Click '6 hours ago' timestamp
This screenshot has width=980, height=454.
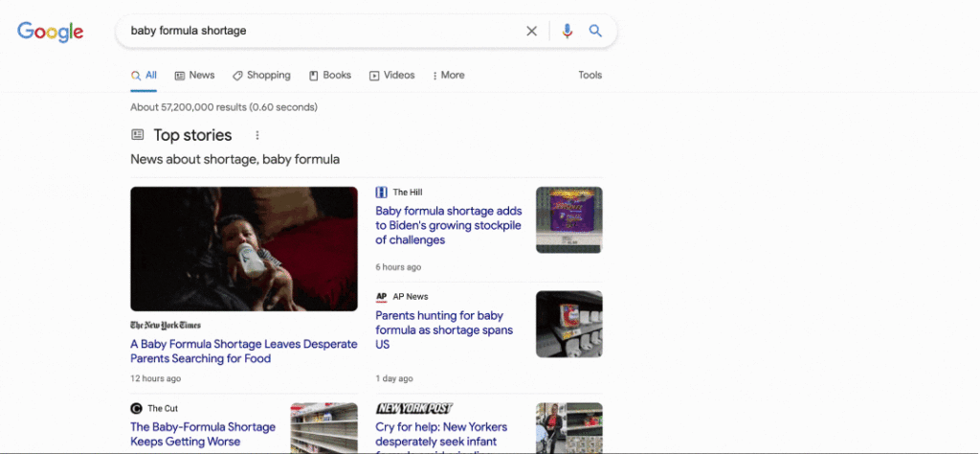(x=398, y=267)
